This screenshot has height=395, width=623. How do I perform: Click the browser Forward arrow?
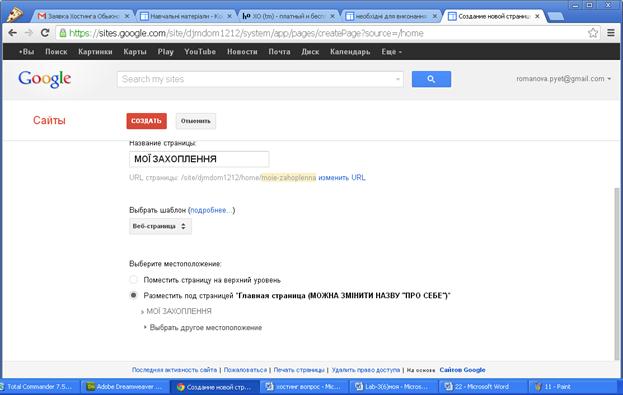28,33
